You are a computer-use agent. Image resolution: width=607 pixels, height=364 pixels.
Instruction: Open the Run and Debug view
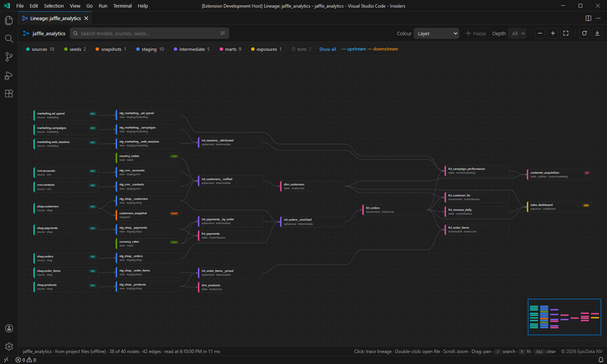(x=9, y=75)
